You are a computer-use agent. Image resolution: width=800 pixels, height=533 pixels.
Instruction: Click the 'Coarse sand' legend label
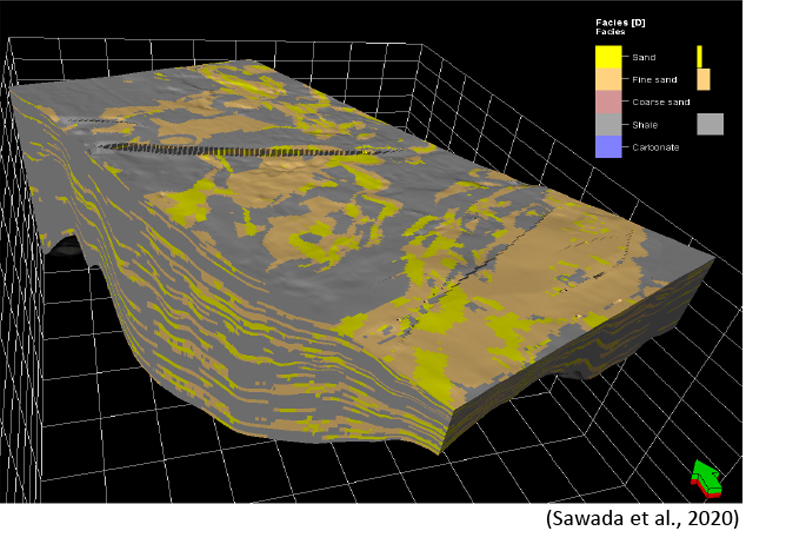(661, 102)
